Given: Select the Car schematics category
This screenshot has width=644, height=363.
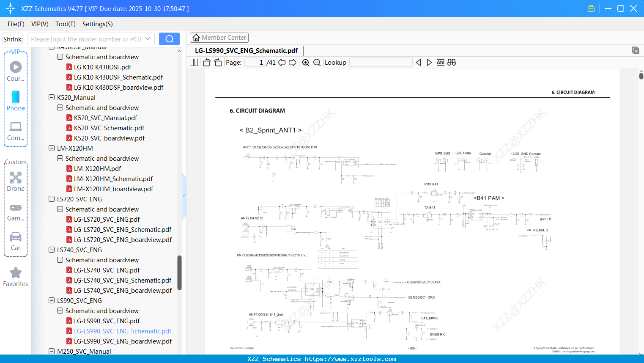Looking at the screenshot, I should [x=16, y=241].
